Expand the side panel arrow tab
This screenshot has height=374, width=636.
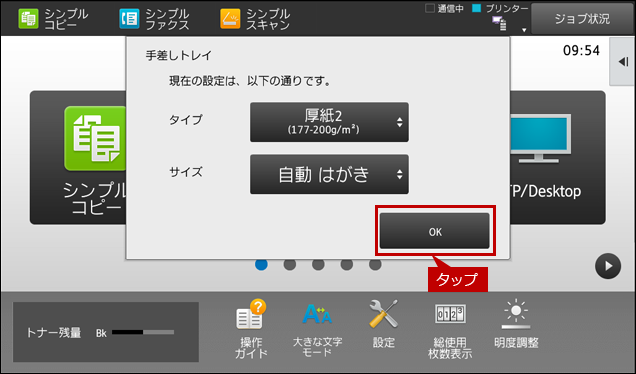coord(623,62)
